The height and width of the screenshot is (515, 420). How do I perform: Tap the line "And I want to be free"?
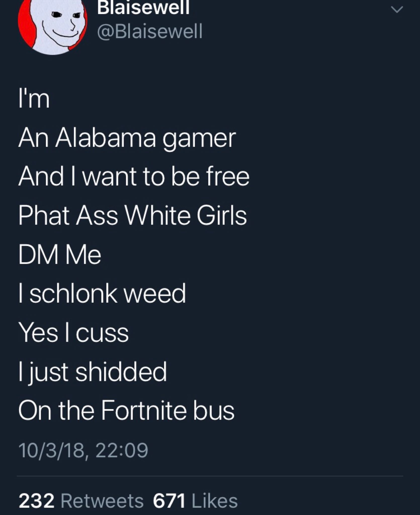pos(134,177)
